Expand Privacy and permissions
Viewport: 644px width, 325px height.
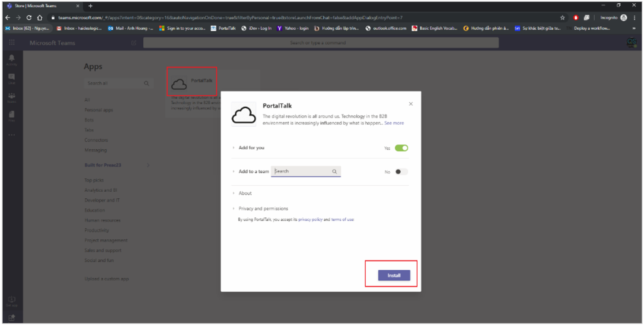tap(233, 208)
